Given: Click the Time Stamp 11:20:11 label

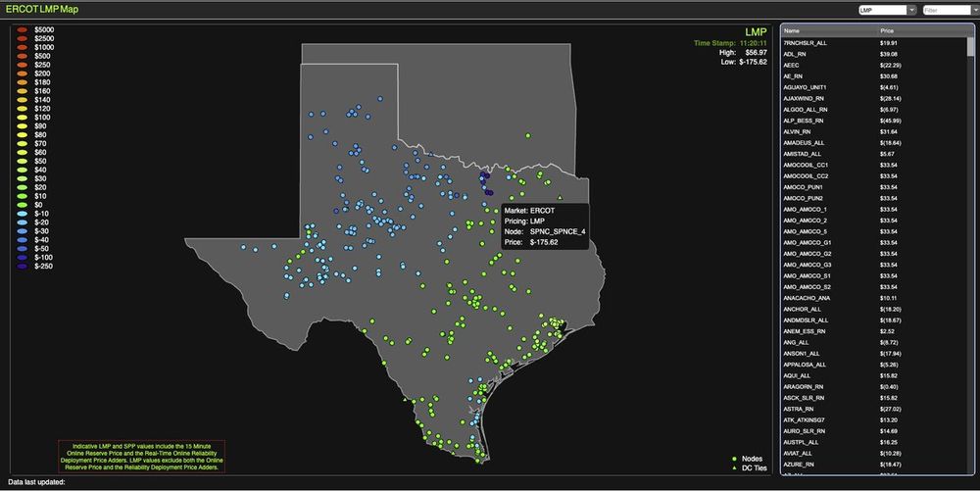Looking at the screenshot, I should point(730,43).
